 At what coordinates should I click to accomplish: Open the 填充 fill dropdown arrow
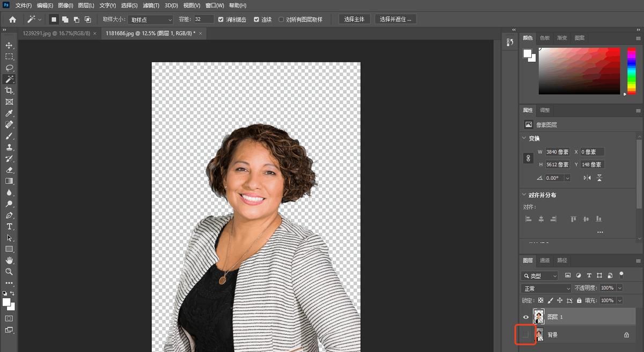click(619, 300)
